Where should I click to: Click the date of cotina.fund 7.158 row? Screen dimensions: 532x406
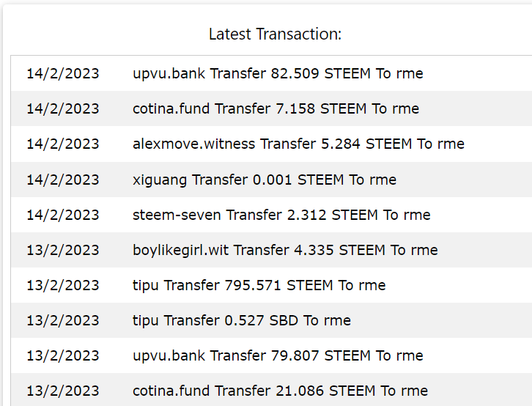point(63,109)
